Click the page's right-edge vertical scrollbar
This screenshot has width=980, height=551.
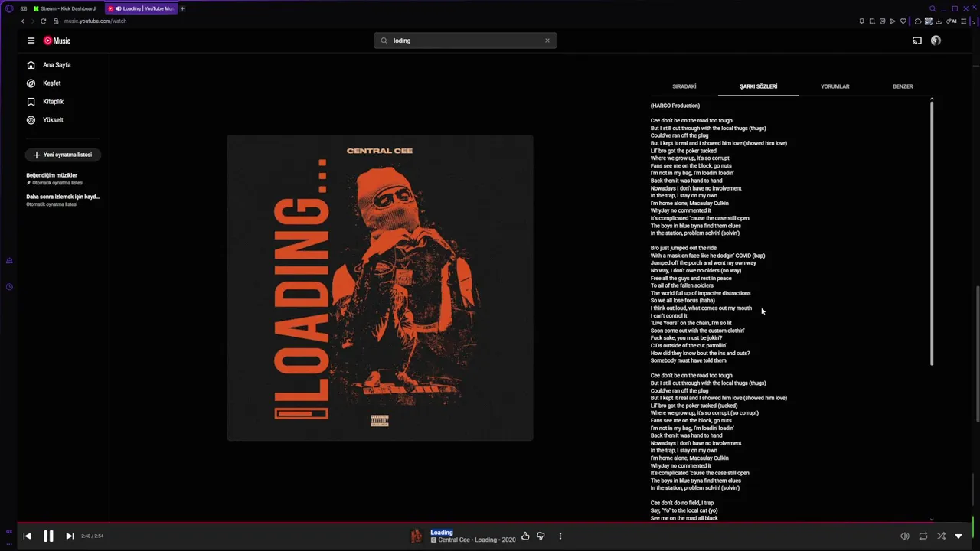pos(977,354)
